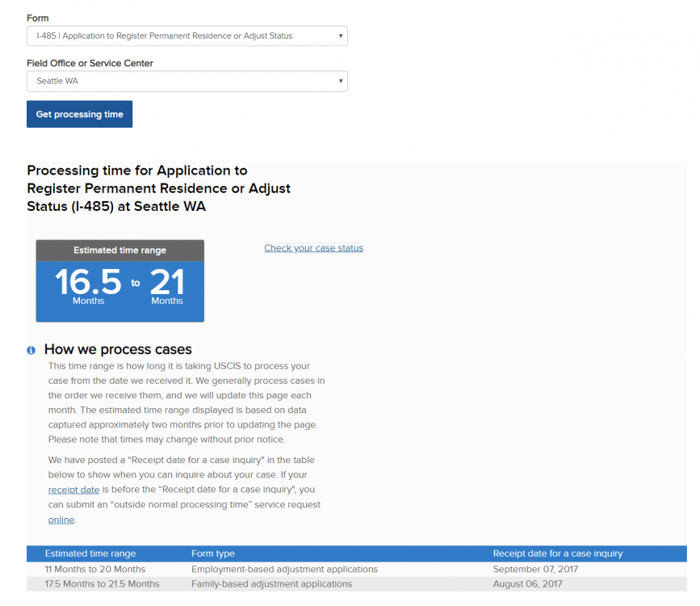Click the How we process cases heading

pyautogui.click(x=118, y=349)
